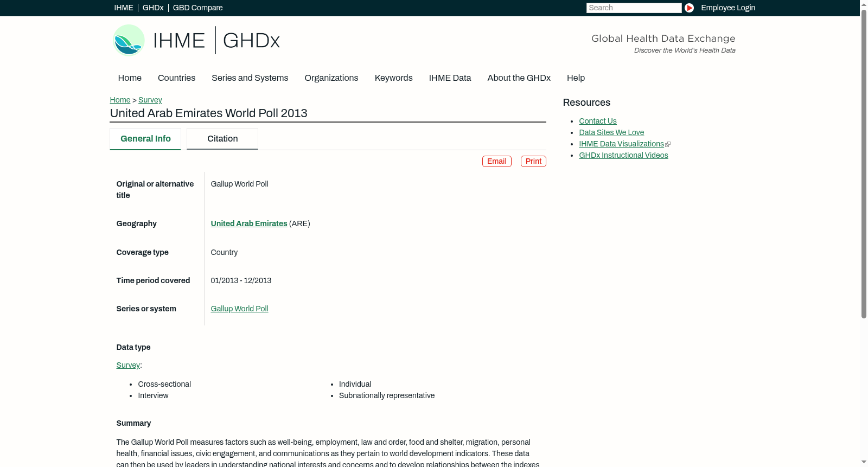Click the Print button
This screenshot has height=467, width=868.
[x=533, y=161]
